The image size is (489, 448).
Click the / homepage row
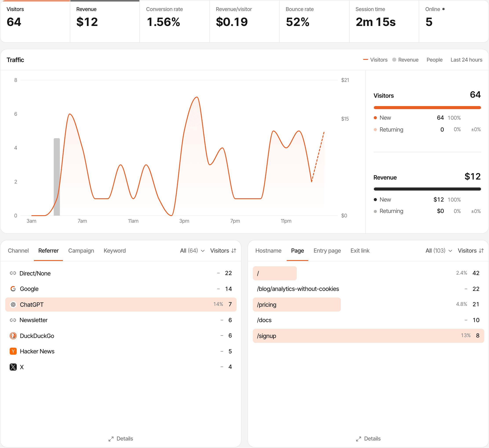tap(368, 273)
